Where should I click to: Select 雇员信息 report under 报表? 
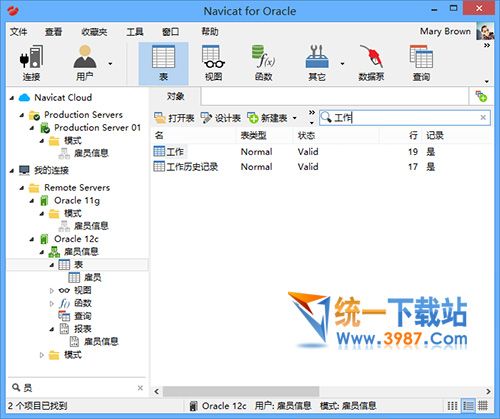tap(101, 342)
